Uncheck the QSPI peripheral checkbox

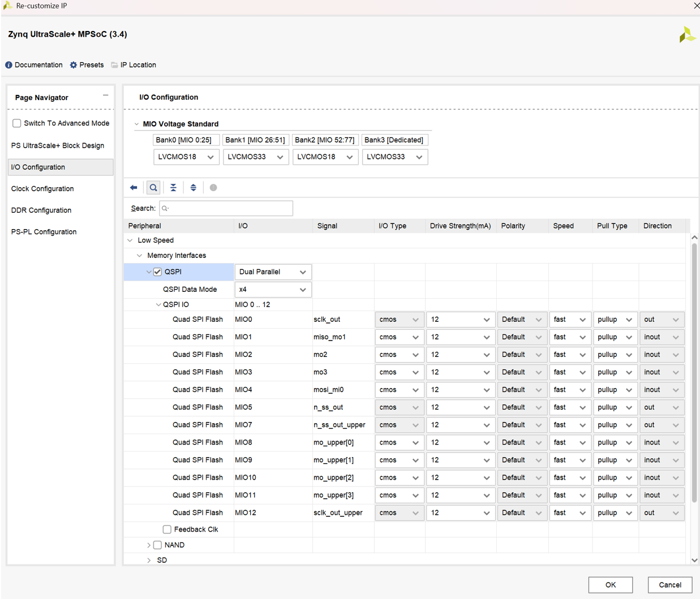click(157, 272)
